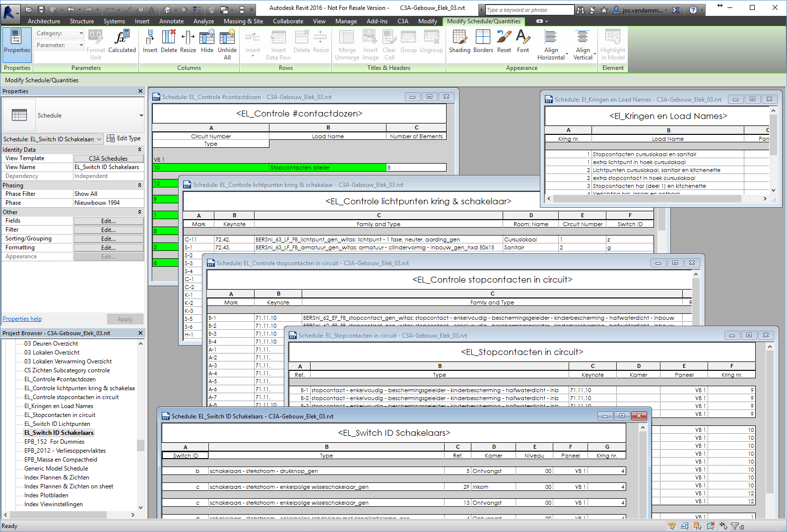Select EL_Stopcontacten in circuit in Project Browser
This screenshot has width=787, height=532.
click(60, 415)
